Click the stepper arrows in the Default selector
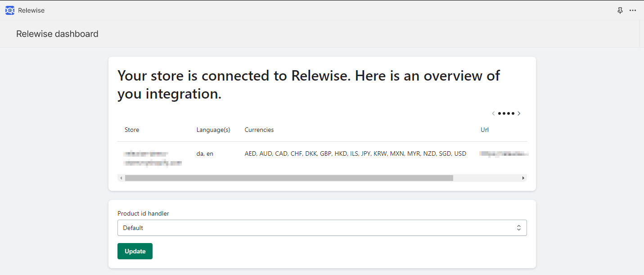Viewport: 644px width, 275px height. (518, 228)
